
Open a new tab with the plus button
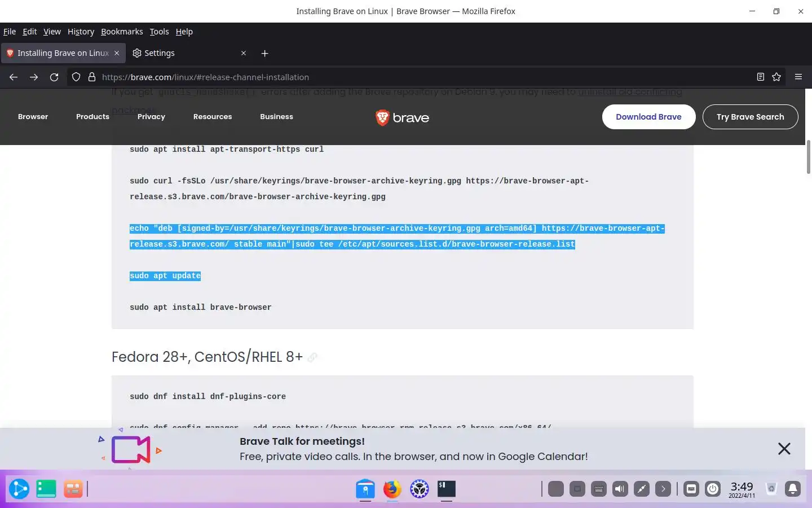pos(264,53)
